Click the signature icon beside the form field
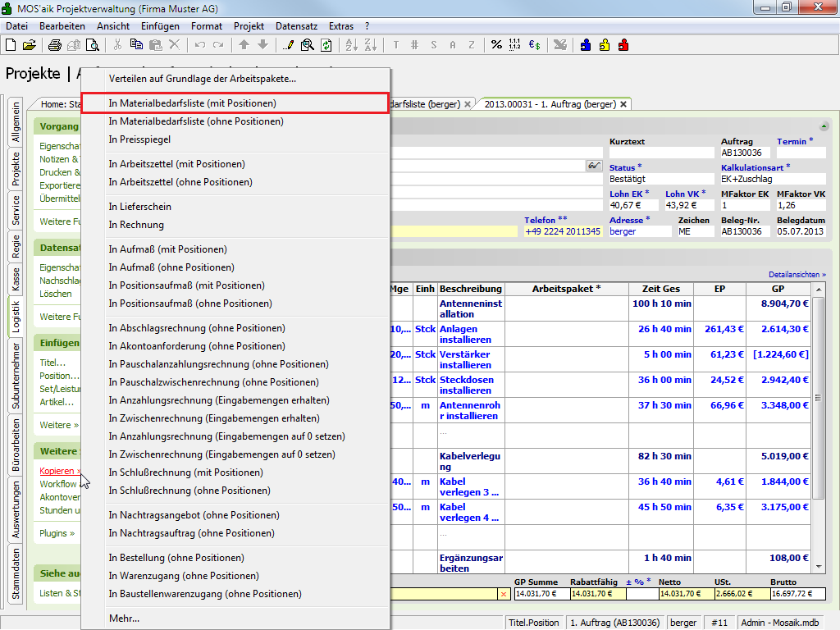 tap(594, 166)
